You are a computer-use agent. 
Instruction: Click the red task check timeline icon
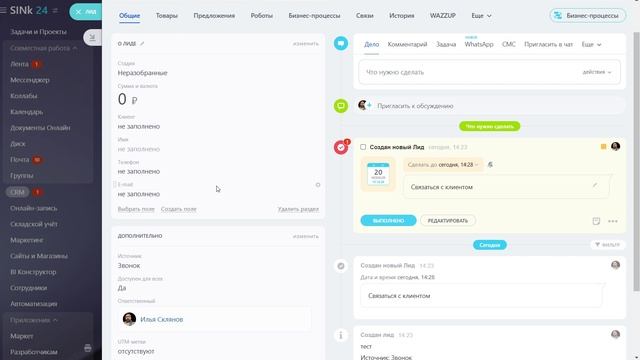point(341,147)
